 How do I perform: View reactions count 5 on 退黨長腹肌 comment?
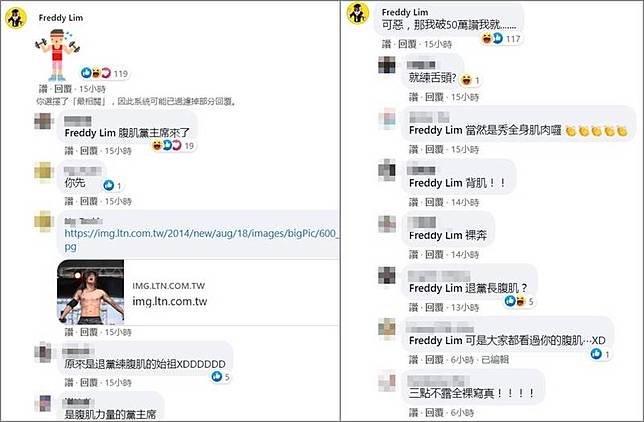point(519,301)
